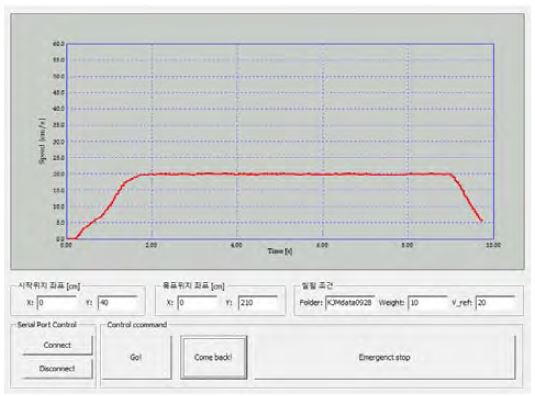Click the 10.00 tick on time axis
Viewport: 535px width, 396px height.
493,245
